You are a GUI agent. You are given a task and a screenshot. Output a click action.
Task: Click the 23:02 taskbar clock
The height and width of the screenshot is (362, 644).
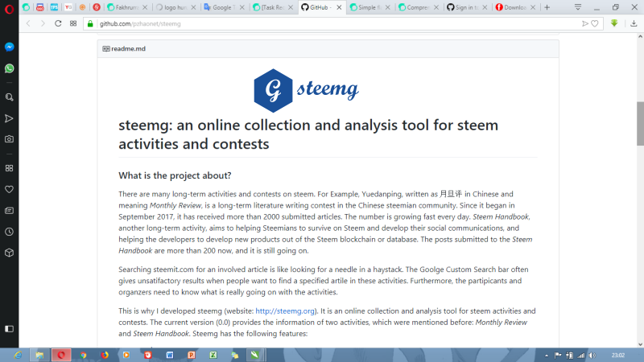coord(618,356)
